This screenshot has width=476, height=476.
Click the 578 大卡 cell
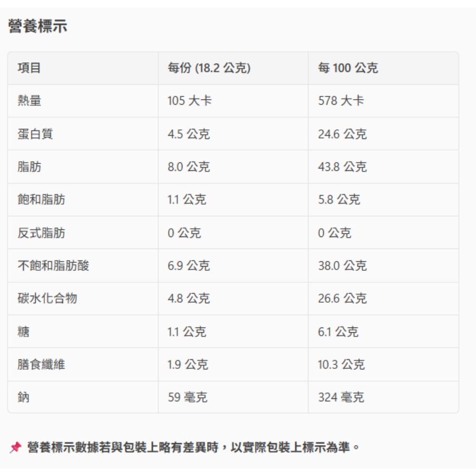(x=341, y=101)
